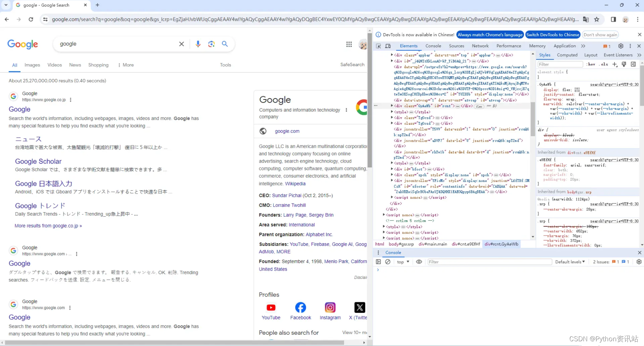Click the horizontal page scrollbar
Viewport: 644px width, 346px height.
(x=175, y=343)
